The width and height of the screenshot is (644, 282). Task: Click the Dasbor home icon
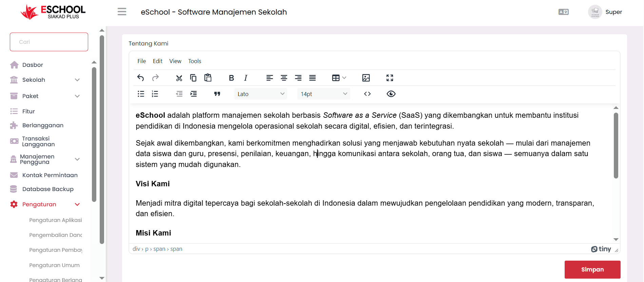pos(14,64)
